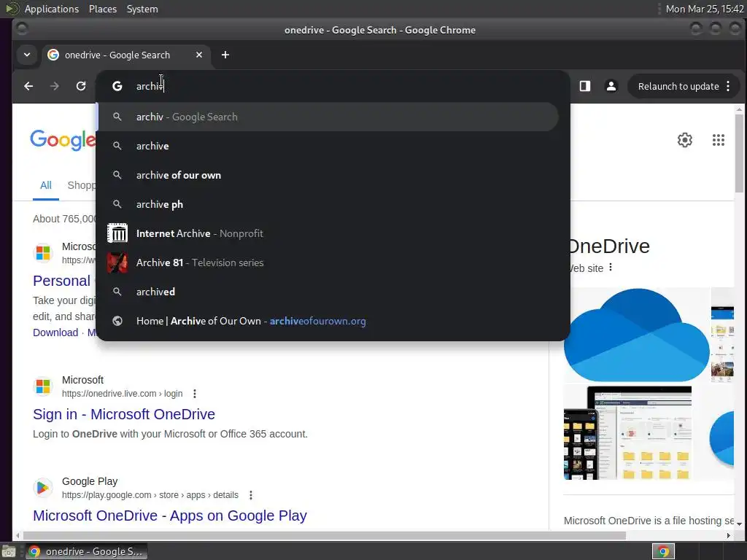Switch to the All results tab

click(46, 185)
